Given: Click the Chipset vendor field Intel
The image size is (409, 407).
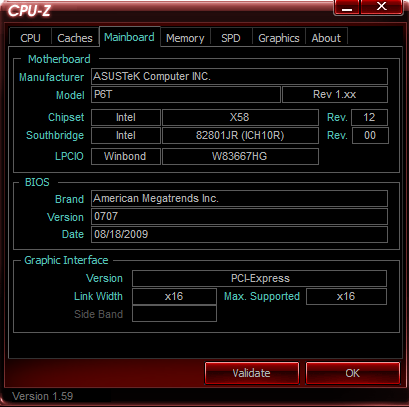Looking at the screenshot, I should click(126, 117).
